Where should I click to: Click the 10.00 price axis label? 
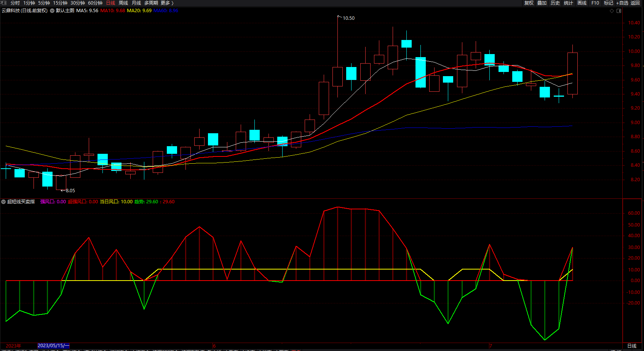[x=634, y=51]
